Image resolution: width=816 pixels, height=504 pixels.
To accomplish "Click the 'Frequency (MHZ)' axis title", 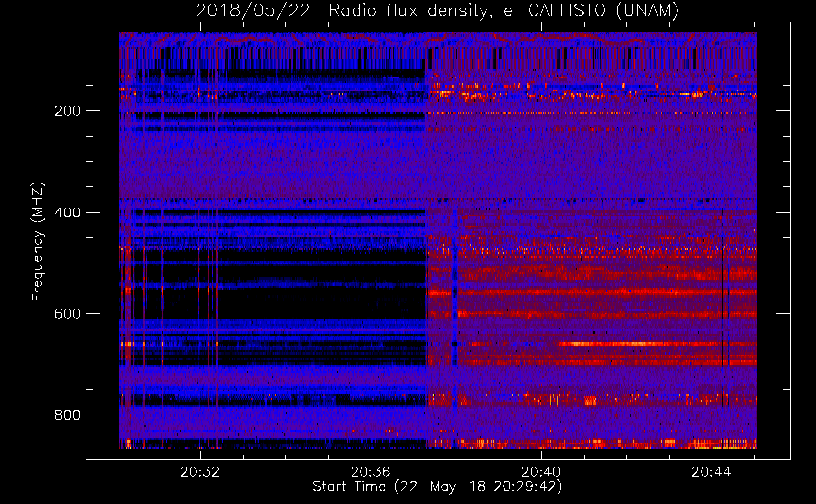I will pos(38,241).
